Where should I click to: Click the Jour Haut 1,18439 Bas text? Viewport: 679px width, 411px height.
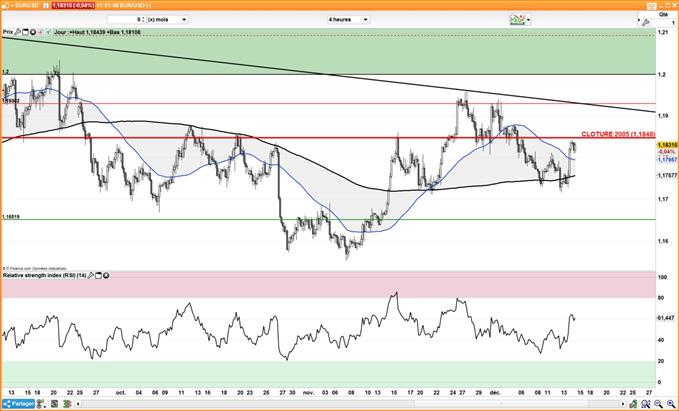[x=97, y=32]
